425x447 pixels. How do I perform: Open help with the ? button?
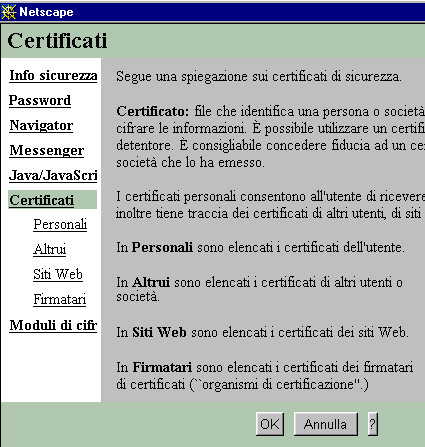(373, 424)
